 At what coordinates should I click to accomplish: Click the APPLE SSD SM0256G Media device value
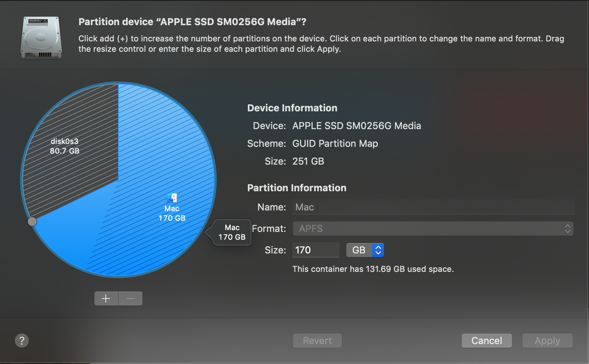[357, 126]
